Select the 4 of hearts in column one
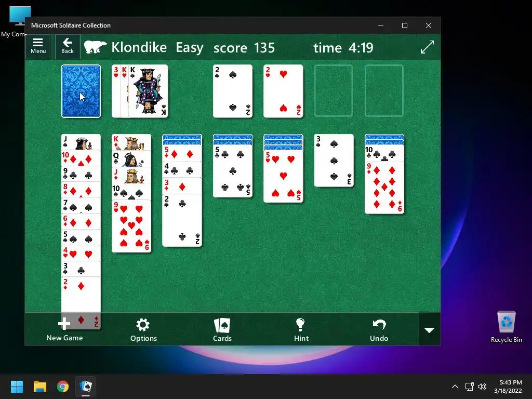The image size is (532, 399). (x=81, y=254)
